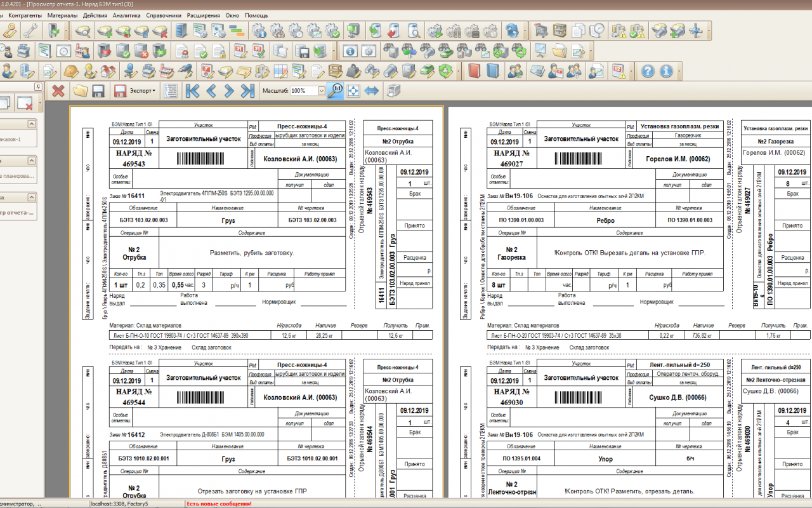Open settings with the wrench icon
The height and width of the screenshot is (508, 812).
(x=29, y=30)
